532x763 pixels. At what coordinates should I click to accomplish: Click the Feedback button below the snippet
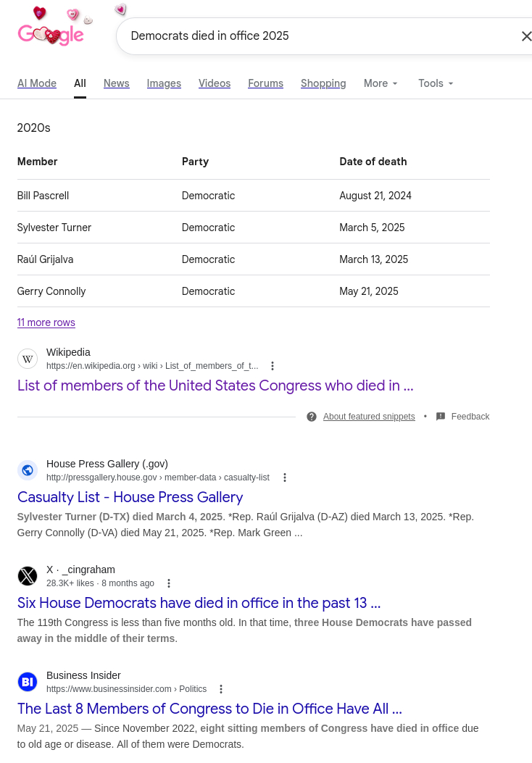tap(463, 417)
